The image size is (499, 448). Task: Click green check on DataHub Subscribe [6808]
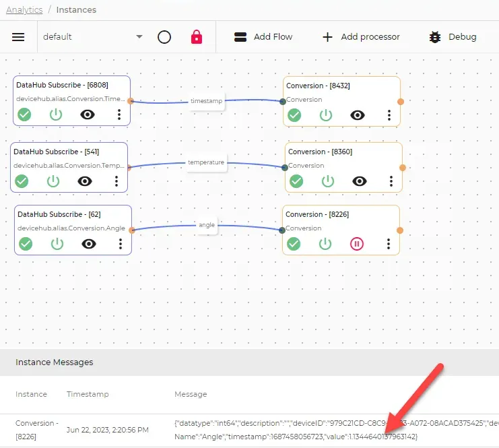(24, 115)
